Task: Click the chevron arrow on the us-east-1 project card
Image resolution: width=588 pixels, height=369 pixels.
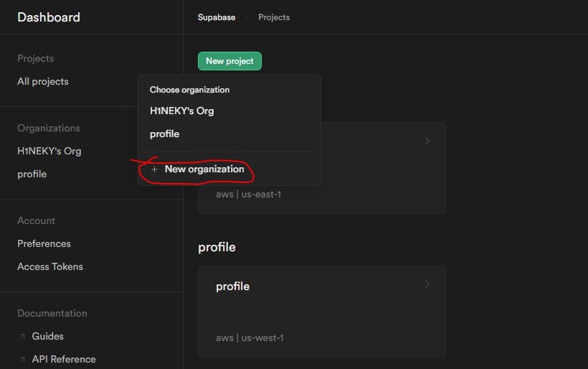Action: 427,141
